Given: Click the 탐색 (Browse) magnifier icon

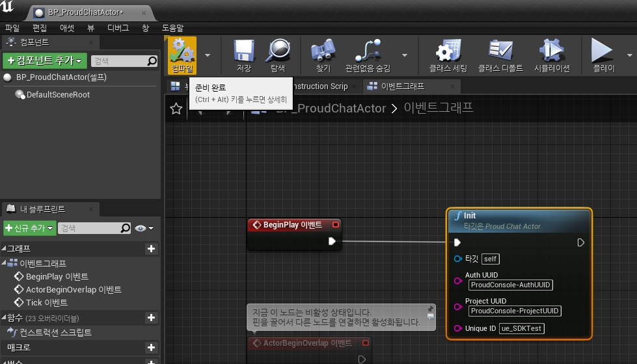Looking at the screenshot, I should tap(278, 51).
